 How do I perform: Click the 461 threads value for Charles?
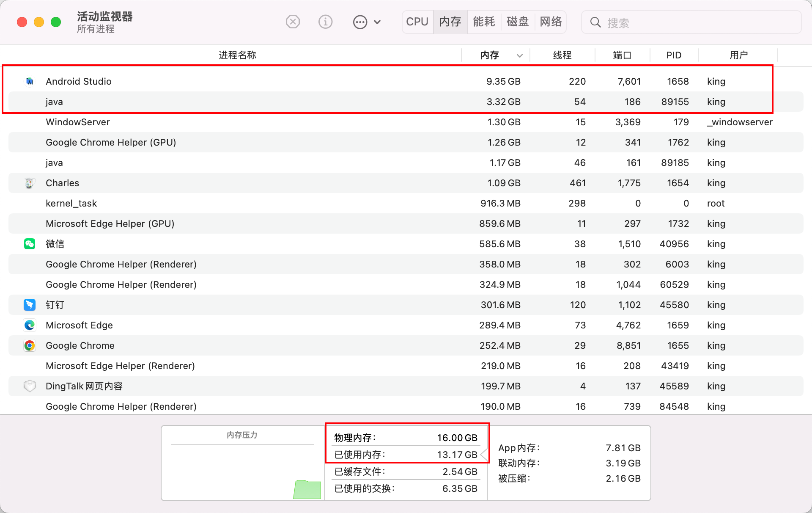point(578,183)
